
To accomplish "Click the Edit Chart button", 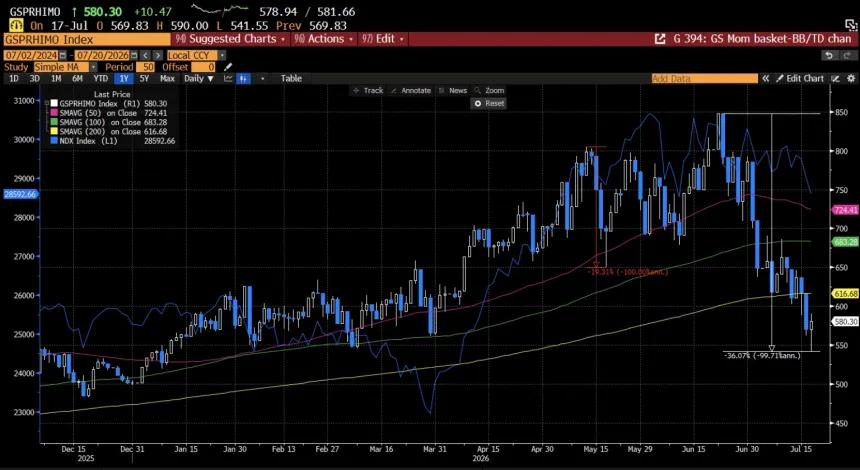I will click(800, 78).
